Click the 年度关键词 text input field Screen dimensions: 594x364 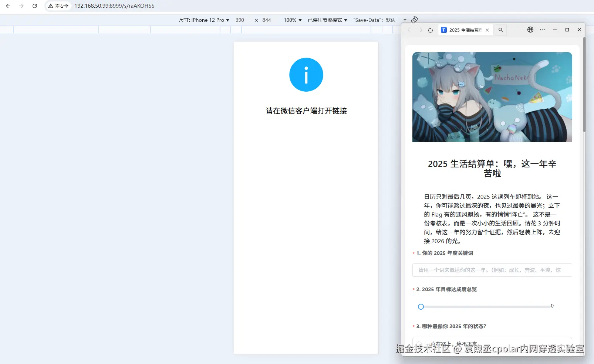491,270
